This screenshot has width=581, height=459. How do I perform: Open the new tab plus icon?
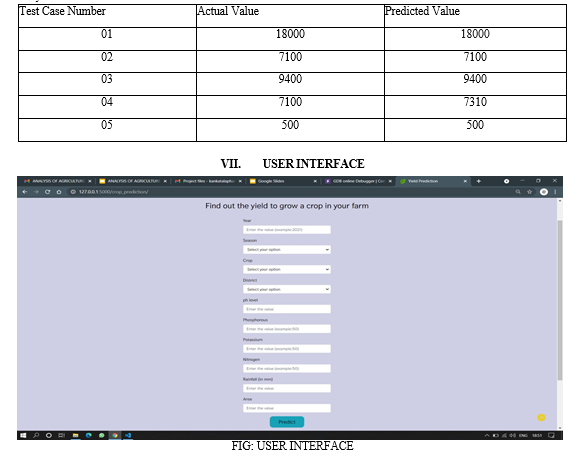[x=478, y=181]
